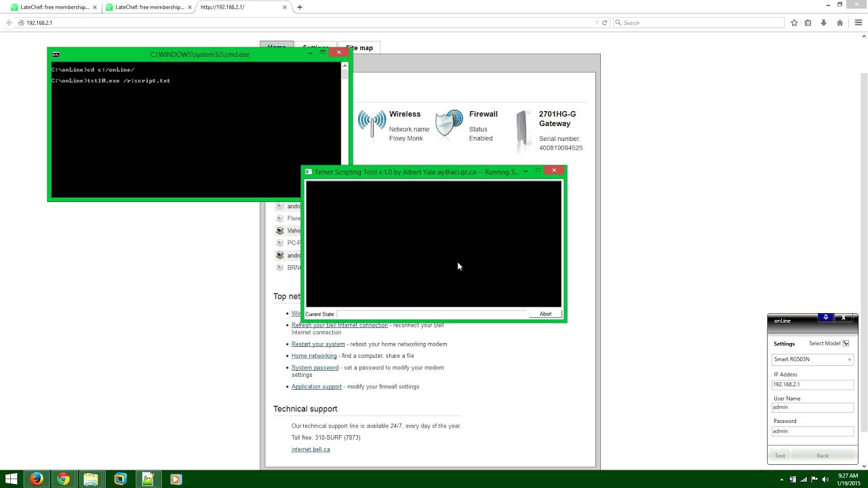Click the bookmark star icon
This screenshot has width=868, height=488.
794,22
